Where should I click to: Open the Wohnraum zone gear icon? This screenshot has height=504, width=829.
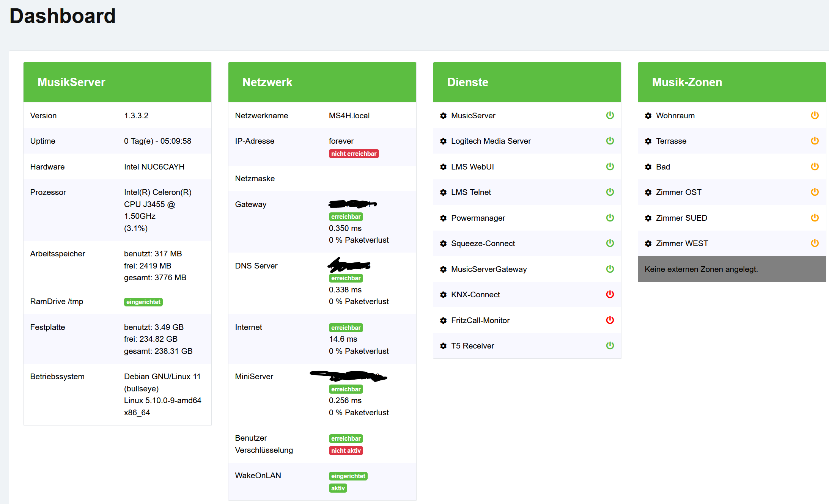pyautogui.click(x=648, y=116)
